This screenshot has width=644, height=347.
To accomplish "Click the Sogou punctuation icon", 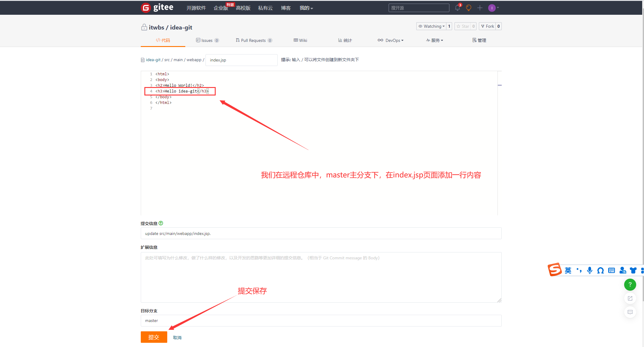I will (x=579, y=270).
